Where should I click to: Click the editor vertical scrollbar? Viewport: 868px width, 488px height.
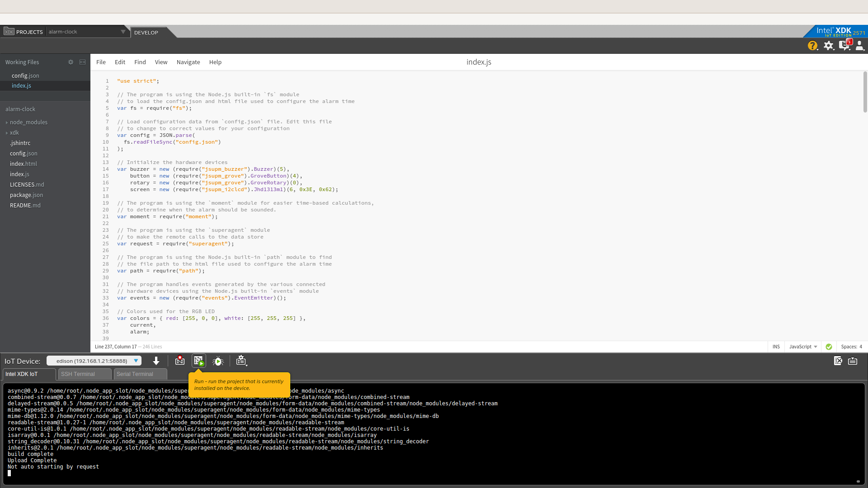coord(865,92)
